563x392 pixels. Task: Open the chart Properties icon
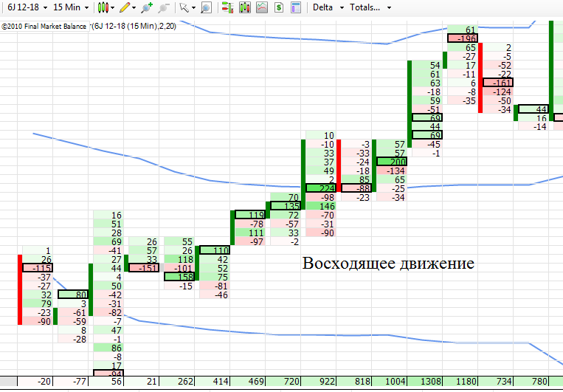coord(296,7)
